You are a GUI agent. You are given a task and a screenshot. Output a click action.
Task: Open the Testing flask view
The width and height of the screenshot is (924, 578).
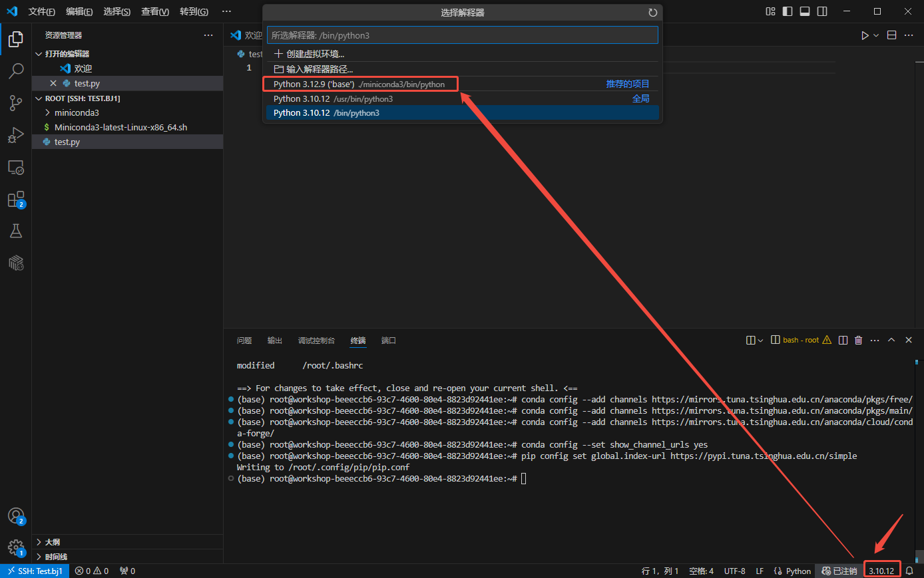(x=16, y=231)
